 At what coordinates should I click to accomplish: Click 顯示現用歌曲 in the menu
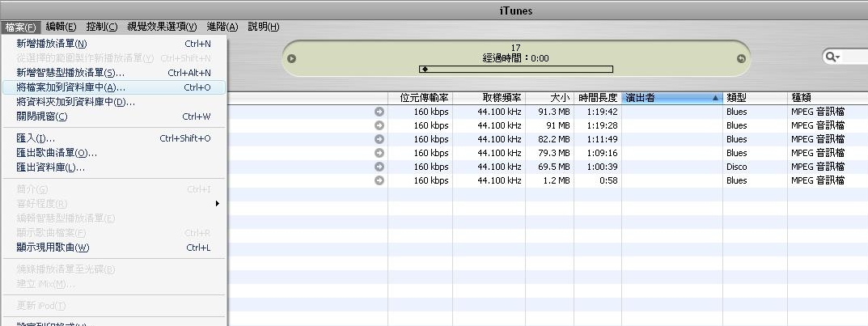(53, 248)
